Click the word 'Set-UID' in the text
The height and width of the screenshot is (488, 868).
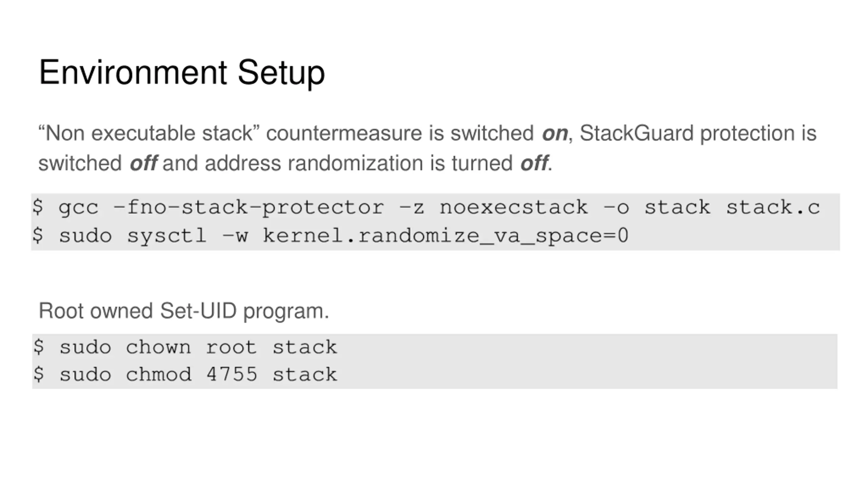point(198,311)
